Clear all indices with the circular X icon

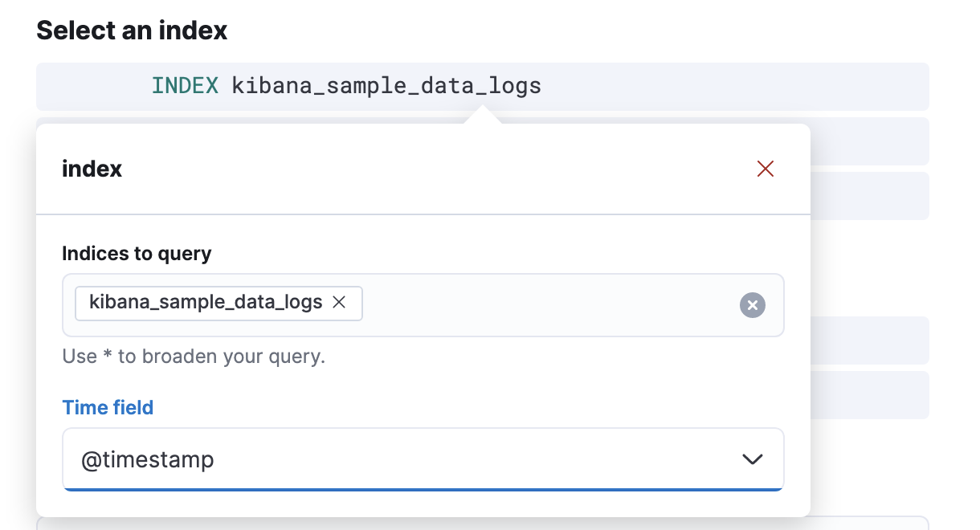(x=752, y=305)
